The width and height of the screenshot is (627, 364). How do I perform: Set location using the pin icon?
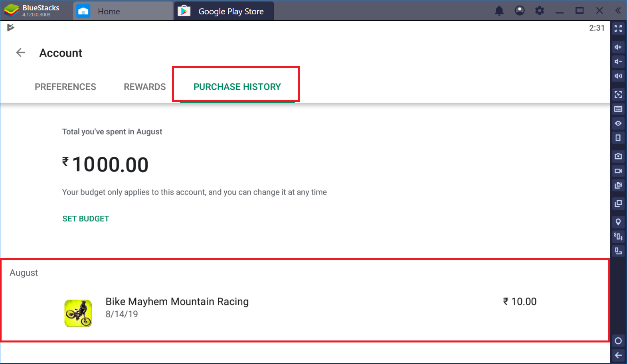click(618, 222)
